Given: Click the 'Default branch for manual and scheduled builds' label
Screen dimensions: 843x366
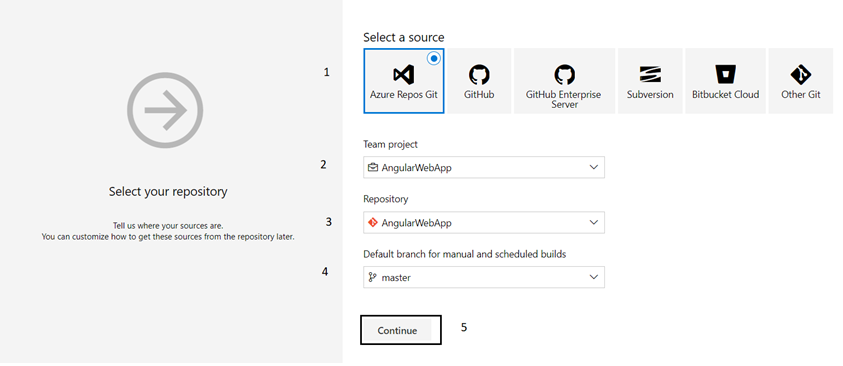Looking at the screenshot, I should [x=465, y=254].
